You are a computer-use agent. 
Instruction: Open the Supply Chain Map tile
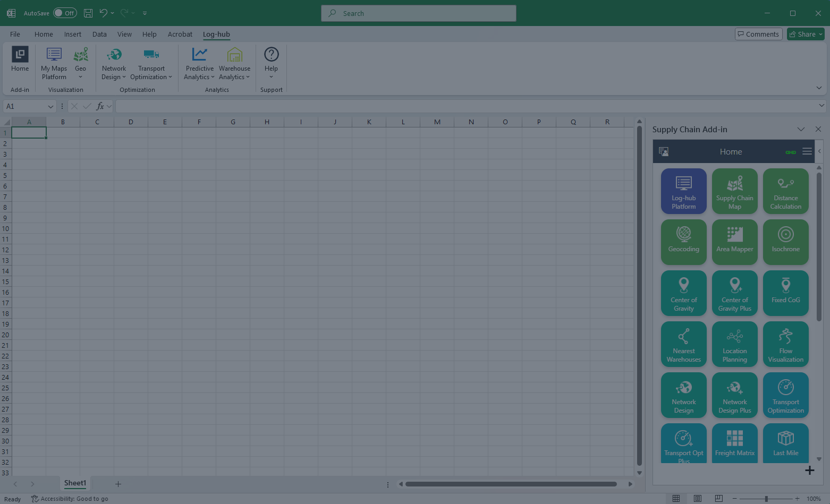735,191
